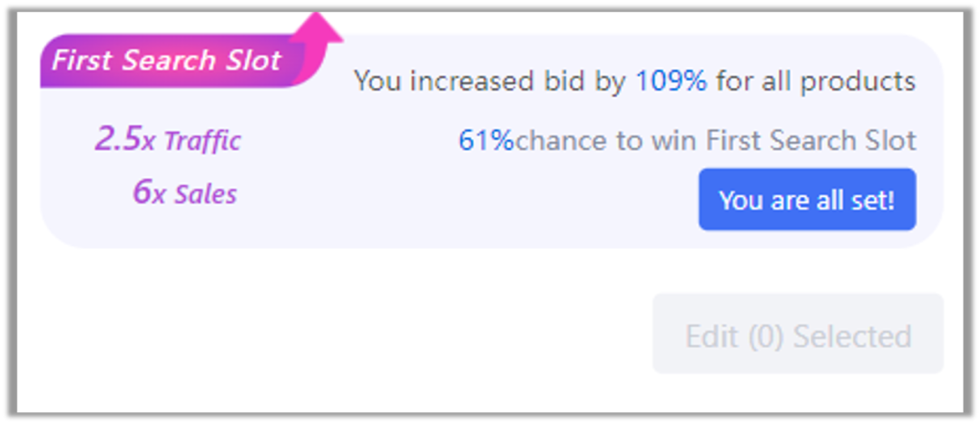Click the word 'First' in the banner

click(80, 62)
